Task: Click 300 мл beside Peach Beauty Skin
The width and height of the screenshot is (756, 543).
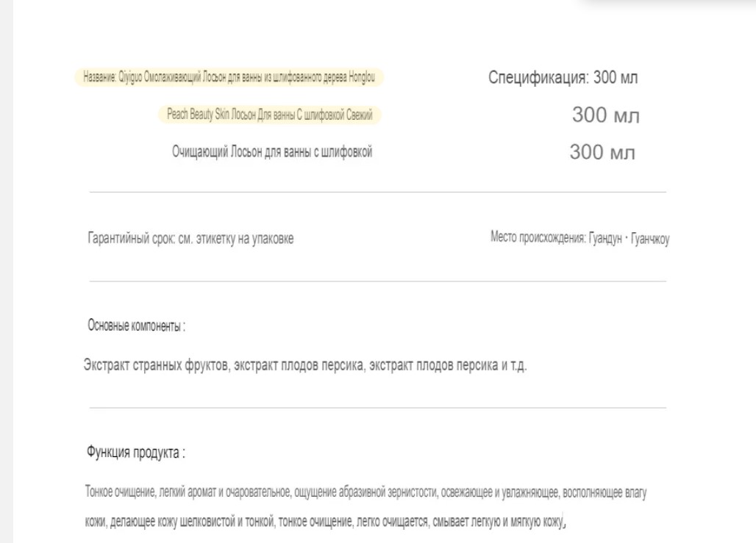Action: coord(605,115)
